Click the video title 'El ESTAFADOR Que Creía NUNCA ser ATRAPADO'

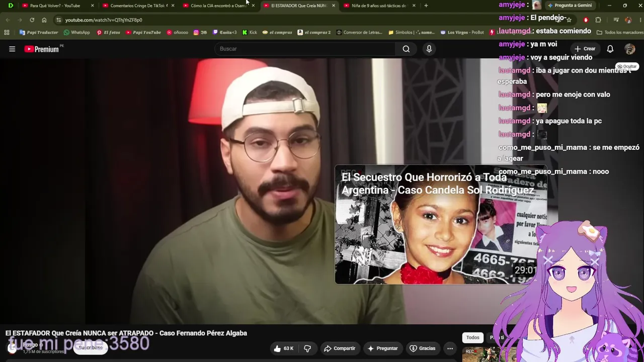[x=126, y=333]
